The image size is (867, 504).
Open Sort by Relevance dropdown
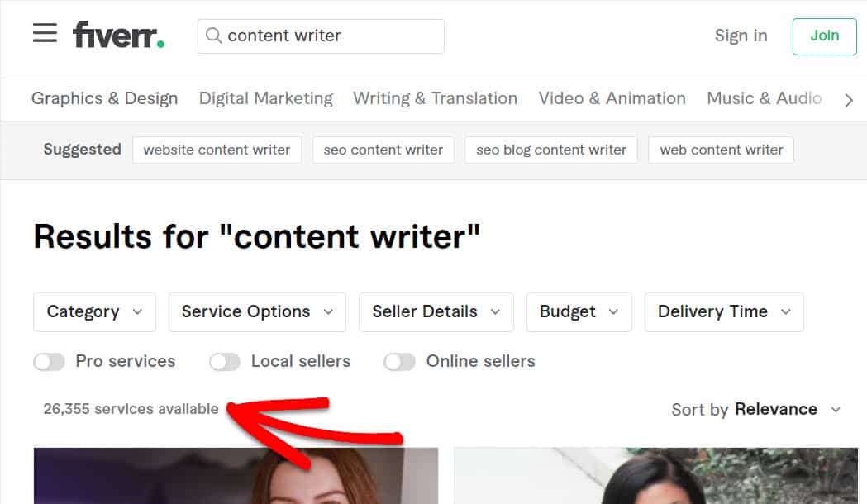[x=756, y=410]
